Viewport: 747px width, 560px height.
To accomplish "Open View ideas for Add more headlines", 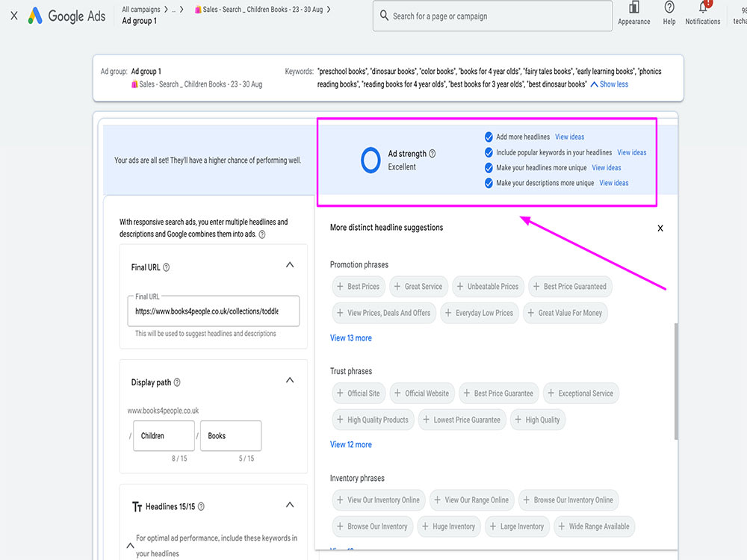I will point(569,137).
